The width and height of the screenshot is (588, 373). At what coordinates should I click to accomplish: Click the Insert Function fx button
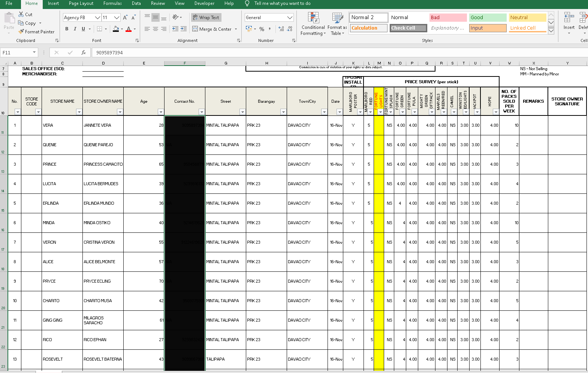point(84,52)
